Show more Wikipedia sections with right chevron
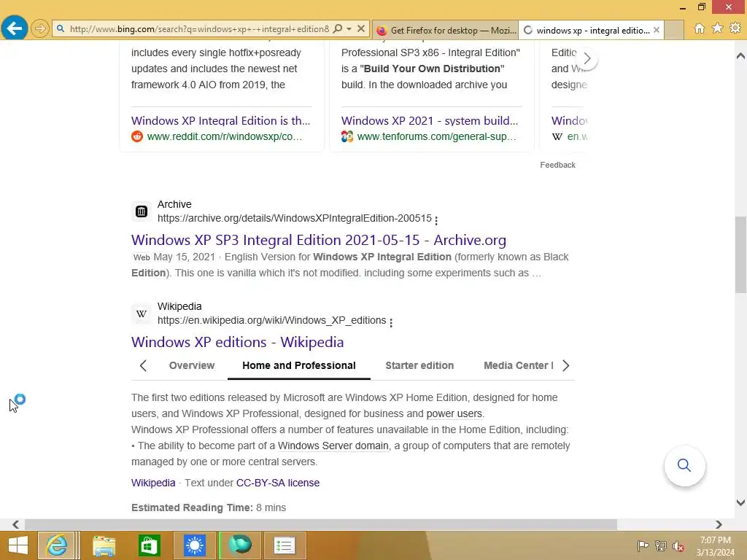 (x=565, y=365)
